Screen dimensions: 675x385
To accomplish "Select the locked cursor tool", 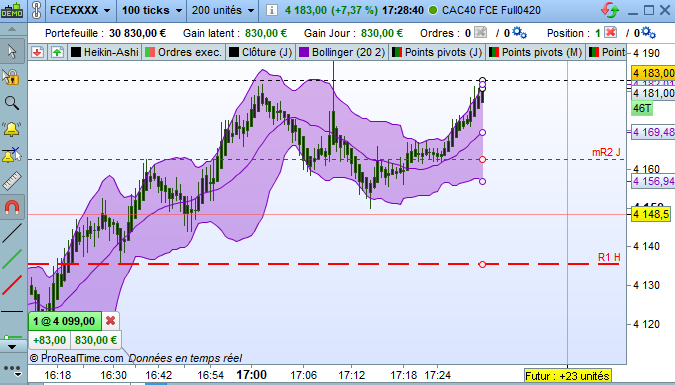I will (12, 78).
